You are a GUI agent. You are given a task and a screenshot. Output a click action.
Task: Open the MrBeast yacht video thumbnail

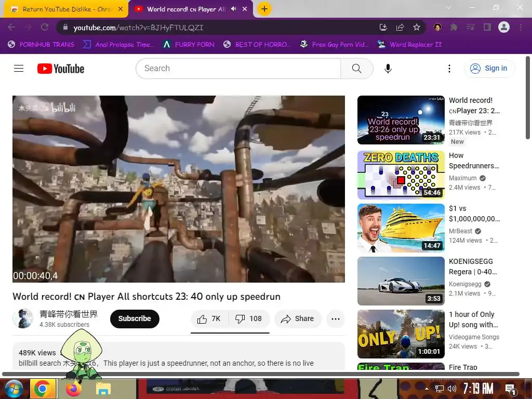[401, 228]
